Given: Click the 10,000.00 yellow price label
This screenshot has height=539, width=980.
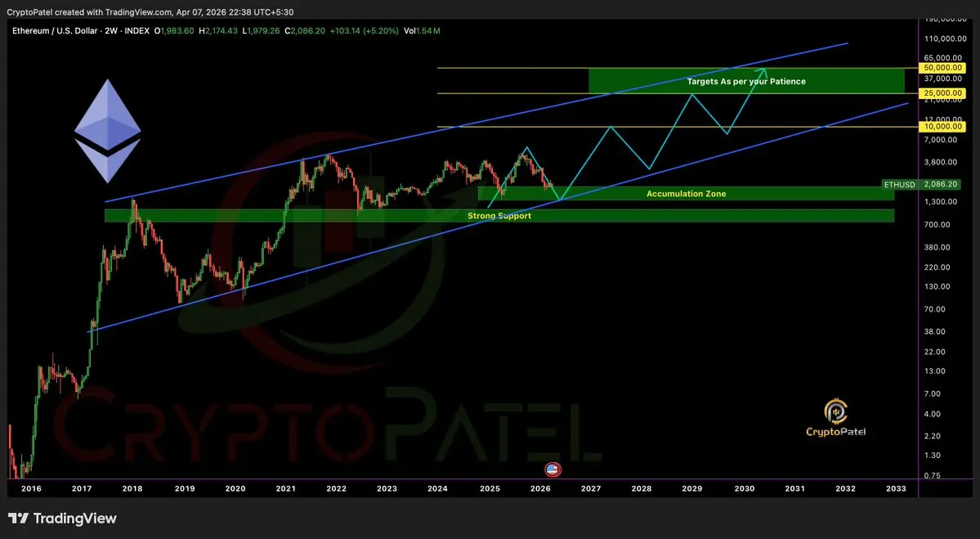Looking at the screenshot, I should click(x=942, y=126).
